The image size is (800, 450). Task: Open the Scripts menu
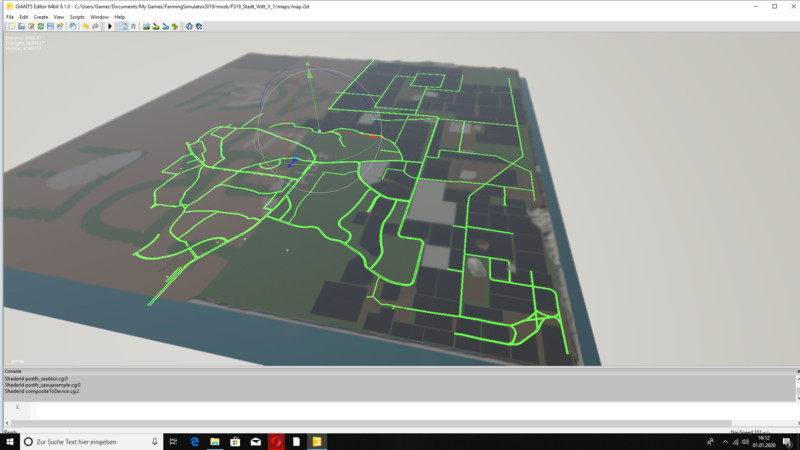(x=77, y=17)
